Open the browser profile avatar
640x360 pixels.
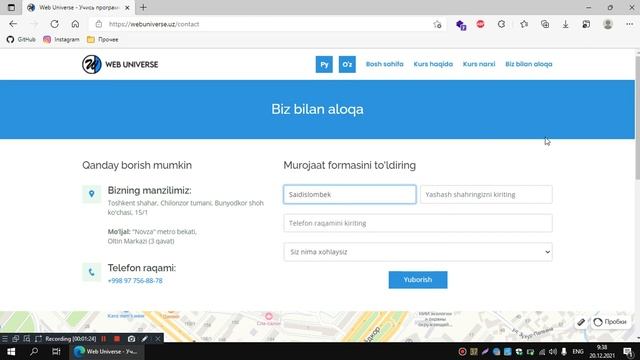[608, 24]
